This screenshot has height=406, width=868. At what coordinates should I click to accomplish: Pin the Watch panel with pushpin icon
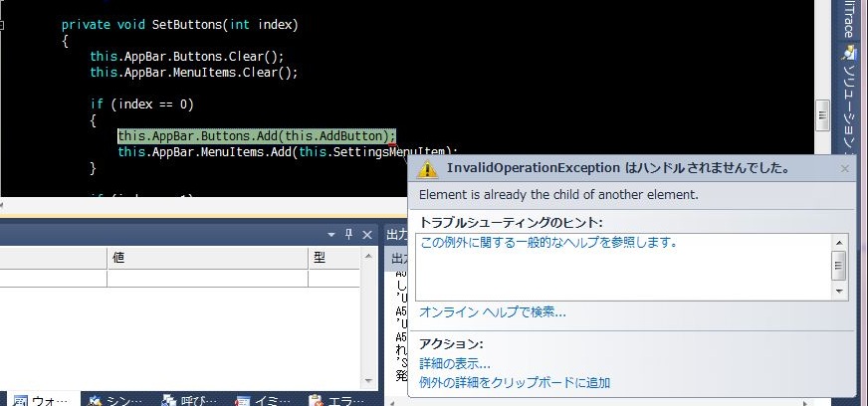click(x=348, y=234)
